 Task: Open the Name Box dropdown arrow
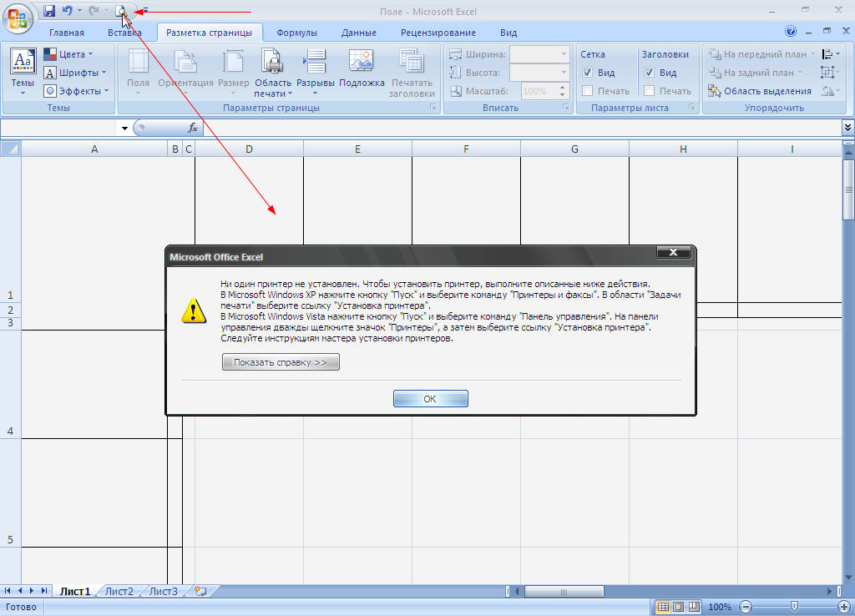(x=124, y=129)
